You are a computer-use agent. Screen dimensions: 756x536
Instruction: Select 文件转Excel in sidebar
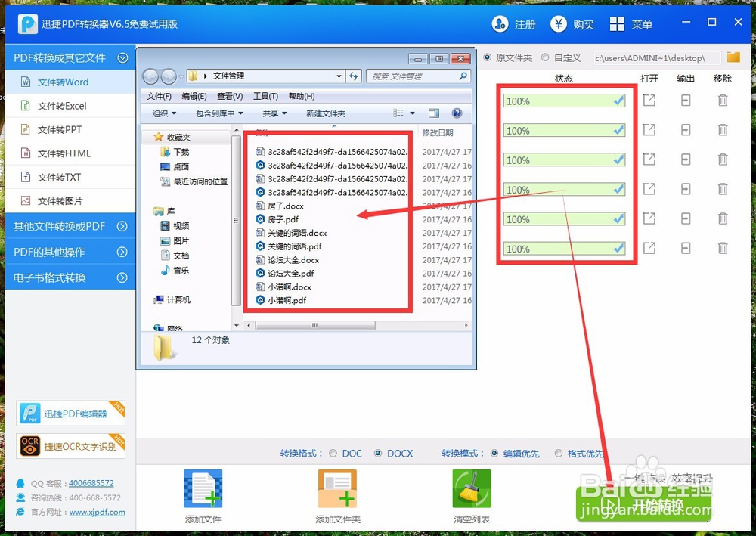70,106
